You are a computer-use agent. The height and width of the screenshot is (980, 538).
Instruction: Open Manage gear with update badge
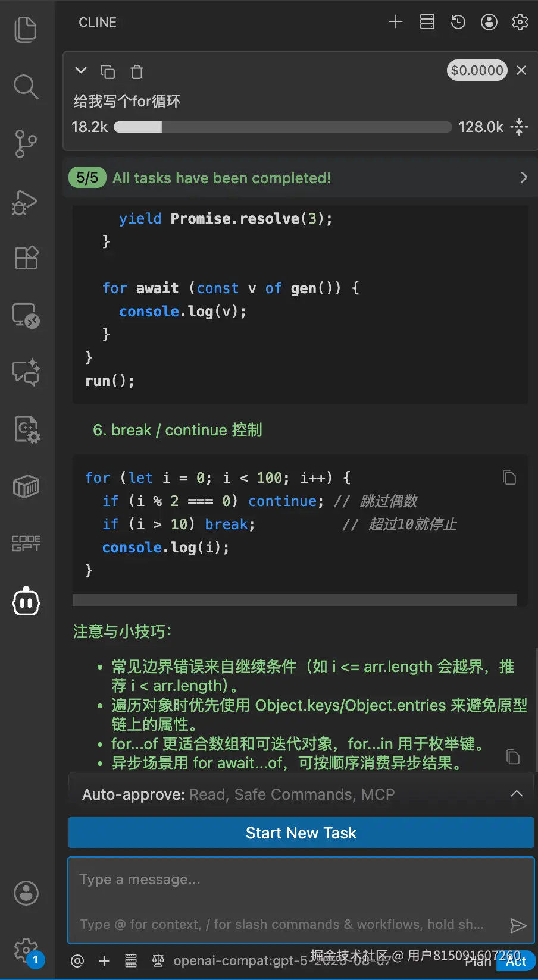click(x=27, y=951)
